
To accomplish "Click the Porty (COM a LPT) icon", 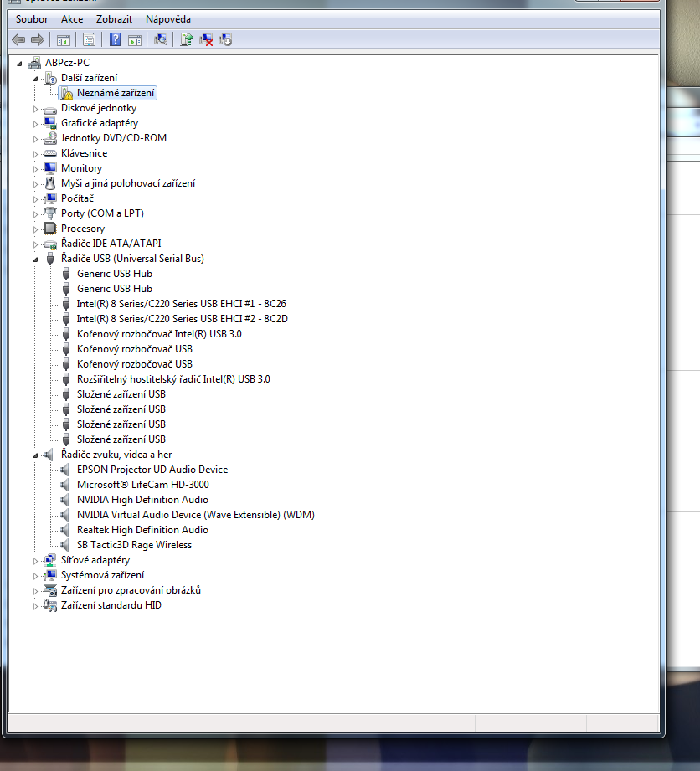I will (49, 214).
